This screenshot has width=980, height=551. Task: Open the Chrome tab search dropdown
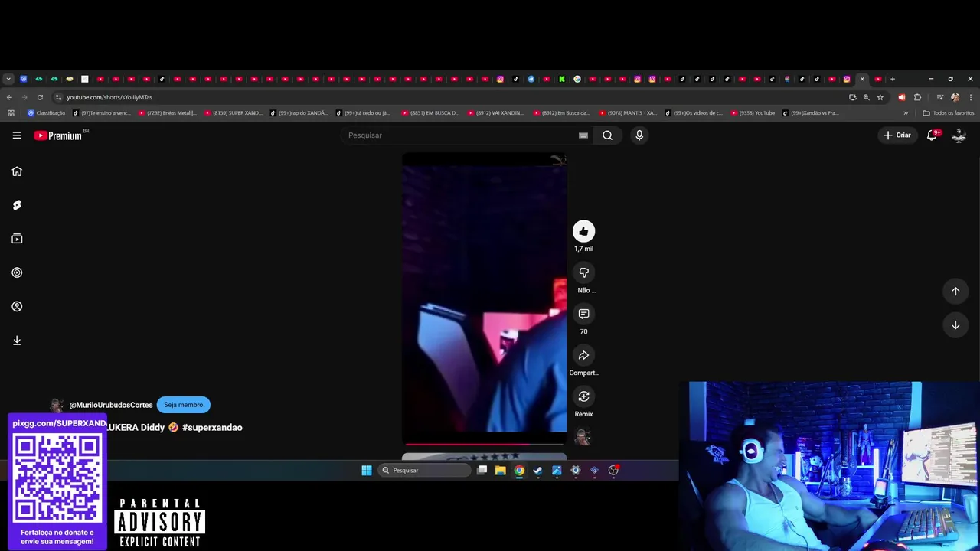[8, 79]
